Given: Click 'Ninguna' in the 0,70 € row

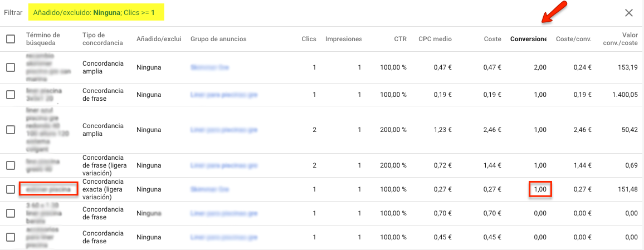Looking at the screenshot, I should (149, 213).
